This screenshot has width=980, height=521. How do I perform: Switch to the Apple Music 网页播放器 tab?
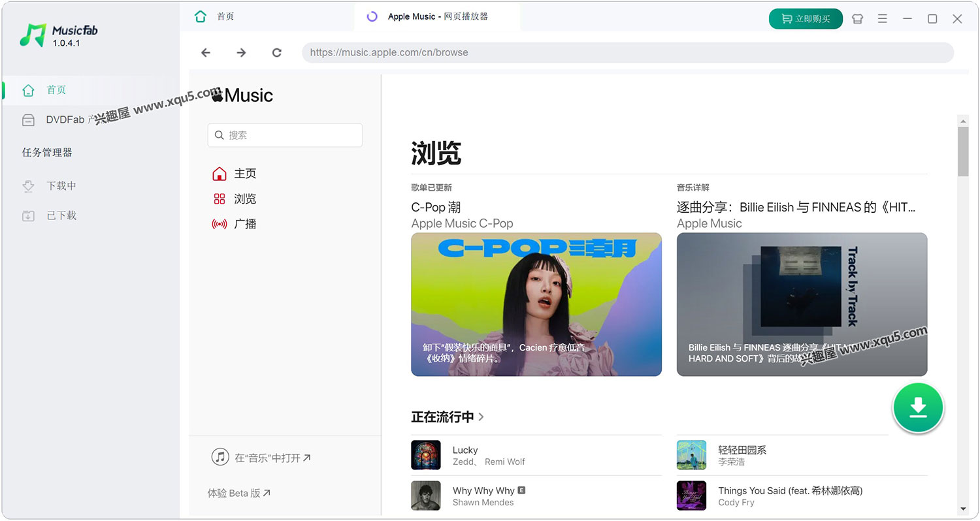pyautogui.click(x=437, y=17)
